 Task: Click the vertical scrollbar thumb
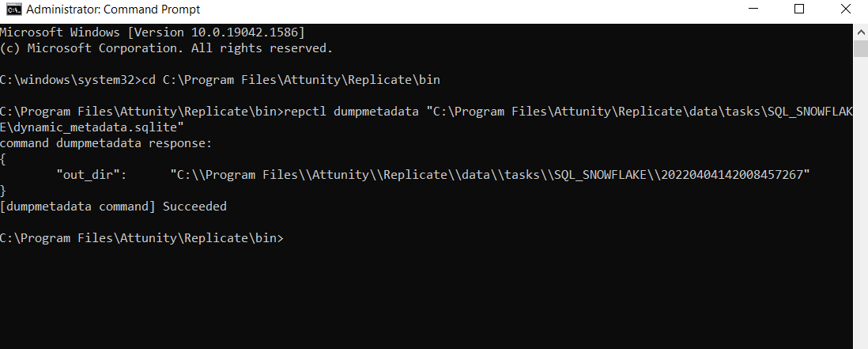pyautogui.click(x=861, y=47)
